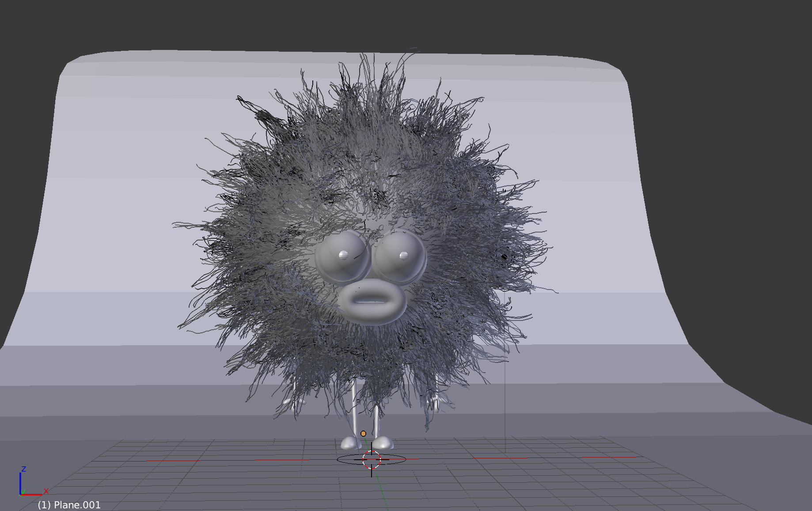This screenshot has width=812, height=511.
Task: Click the small highlight on the left eye
Action: (x=343, y=255)
